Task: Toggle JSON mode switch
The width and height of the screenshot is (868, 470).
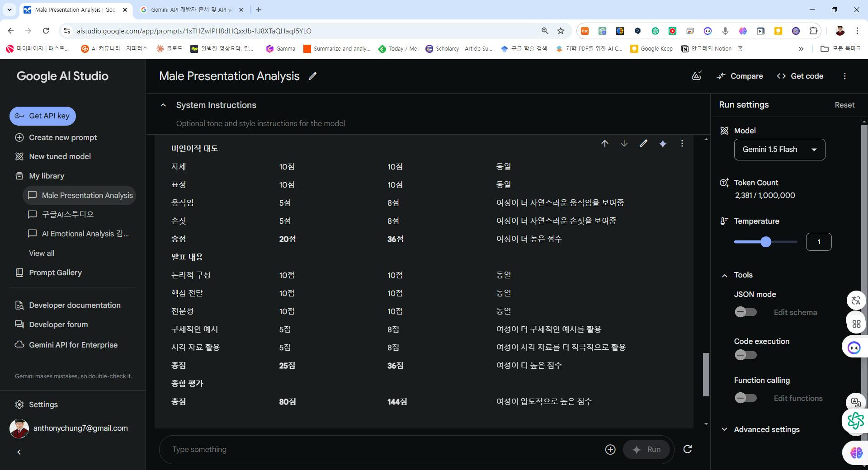Action: click(x=745, y=312)
